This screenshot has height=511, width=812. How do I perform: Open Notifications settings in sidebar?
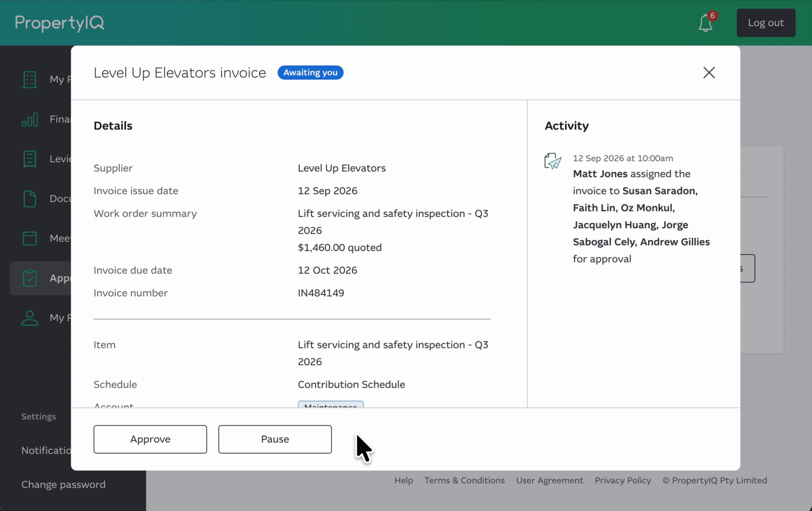46,450
